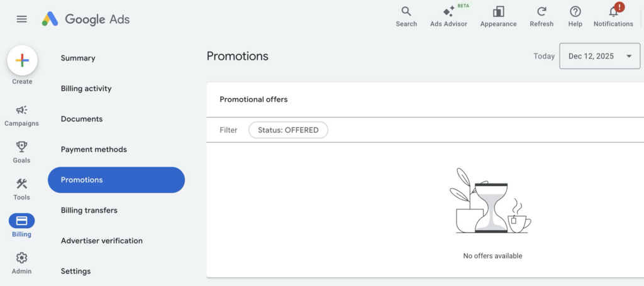Click the Create plus button
This screenshot has width=644, height=286.
22,60
